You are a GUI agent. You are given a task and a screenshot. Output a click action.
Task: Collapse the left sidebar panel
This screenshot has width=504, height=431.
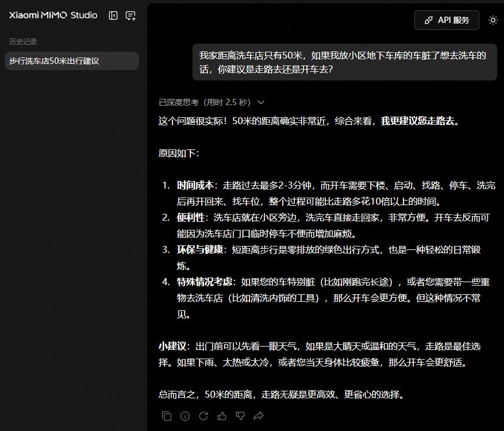[113, 16]
